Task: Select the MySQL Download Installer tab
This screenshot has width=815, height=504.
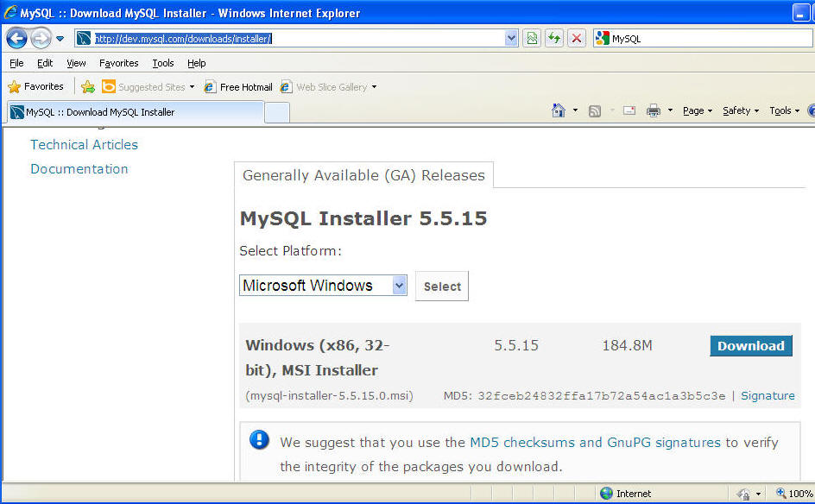Action: point(135,112)
